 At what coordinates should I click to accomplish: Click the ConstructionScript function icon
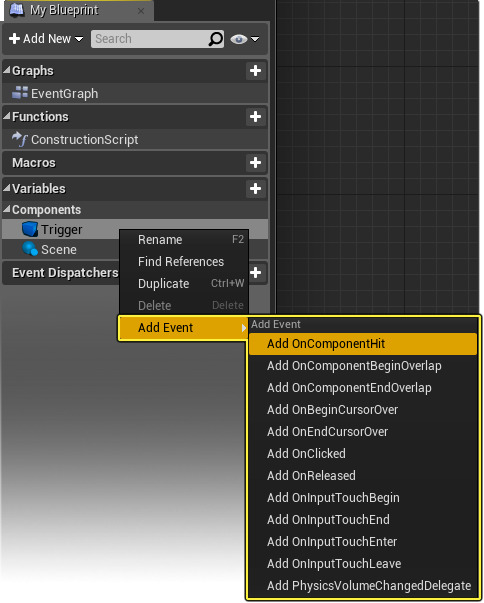19,139
